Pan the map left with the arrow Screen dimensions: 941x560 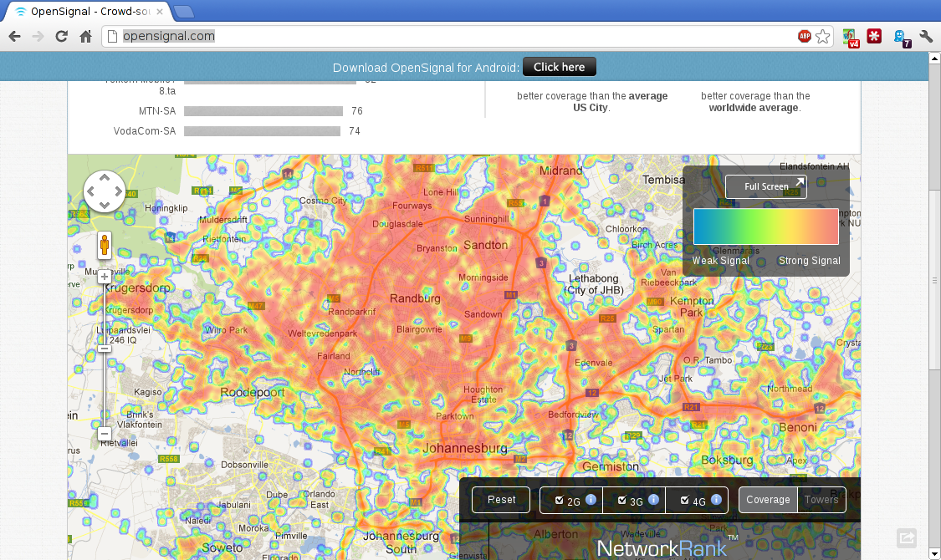coord(90,191)
